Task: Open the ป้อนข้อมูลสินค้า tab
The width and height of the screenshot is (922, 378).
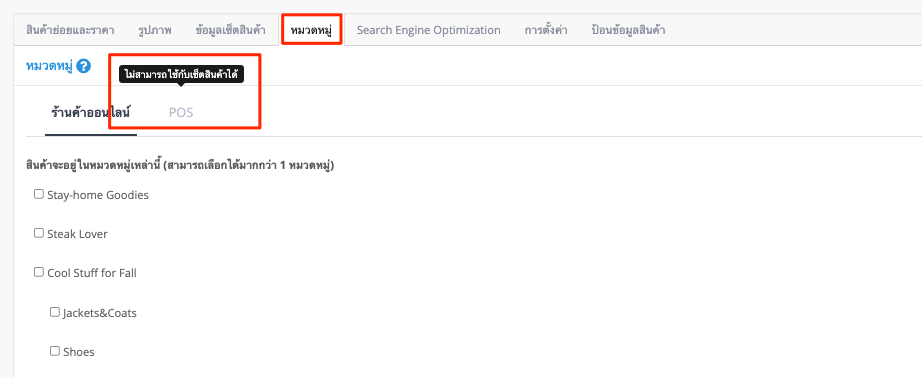Action: [629, 30]
